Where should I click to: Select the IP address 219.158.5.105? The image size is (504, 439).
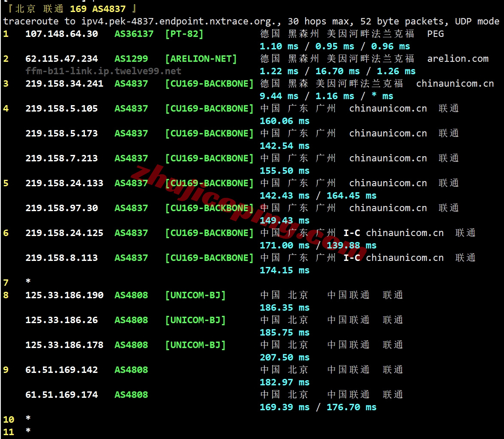click(61, 109)
